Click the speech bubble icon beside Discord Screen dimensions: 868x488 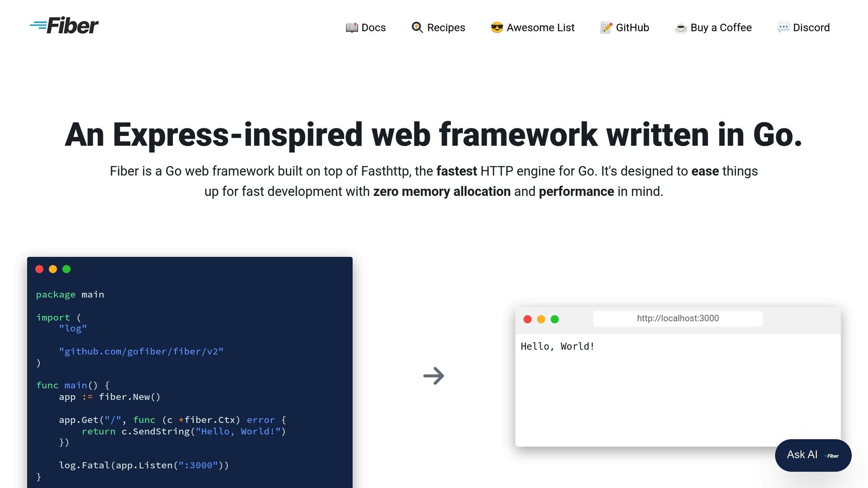tap(783, 28)
